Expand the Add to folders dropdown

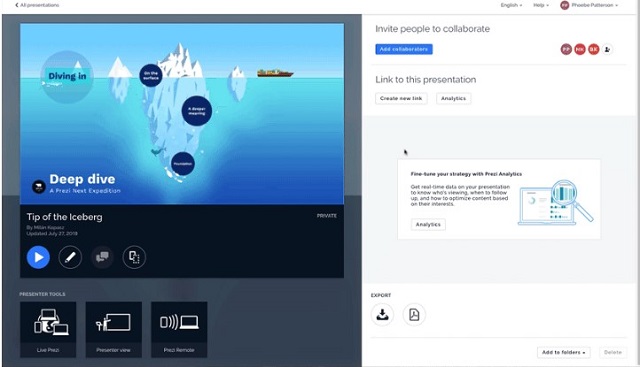564,352
